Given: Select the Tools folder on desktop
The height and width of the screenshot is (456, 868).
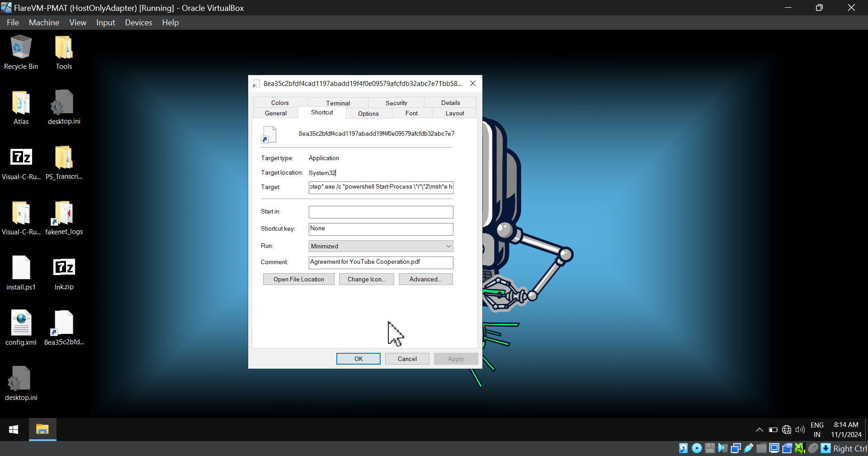Looking at the screenshot, I should tap(64, 53).
